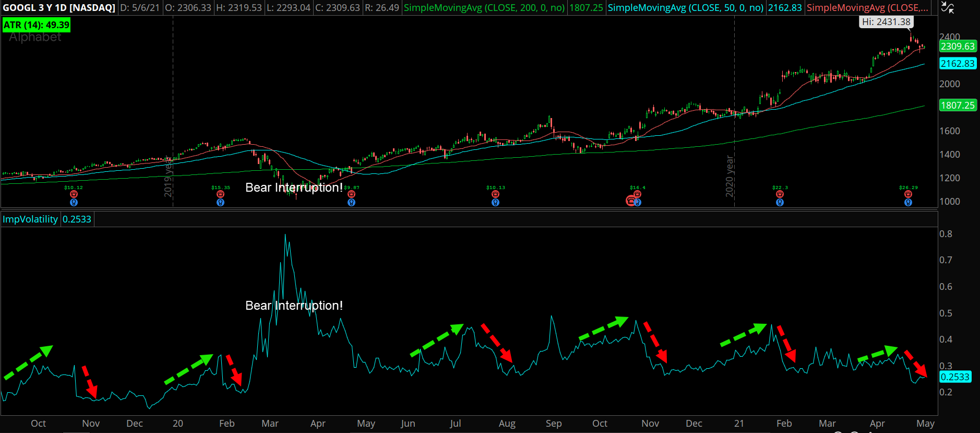Screen dimensions: 980x433
Task: Click the D: 5/6/21 date field
Action: [x=140, y=8]
